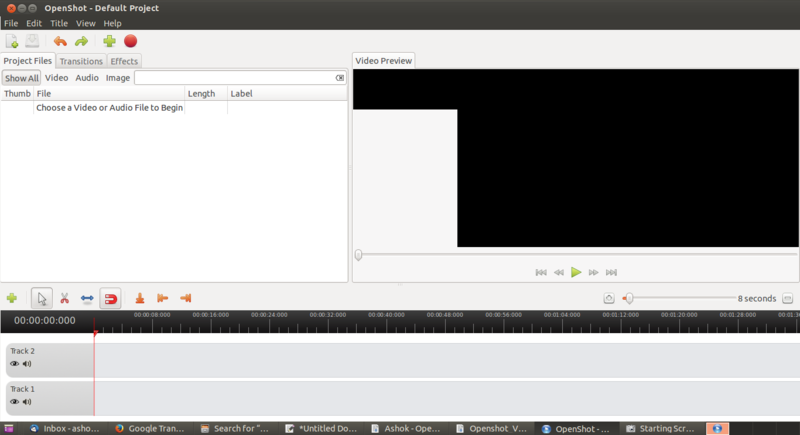
Task: Click the New Project toolbar icon
Action: [12, 41]
